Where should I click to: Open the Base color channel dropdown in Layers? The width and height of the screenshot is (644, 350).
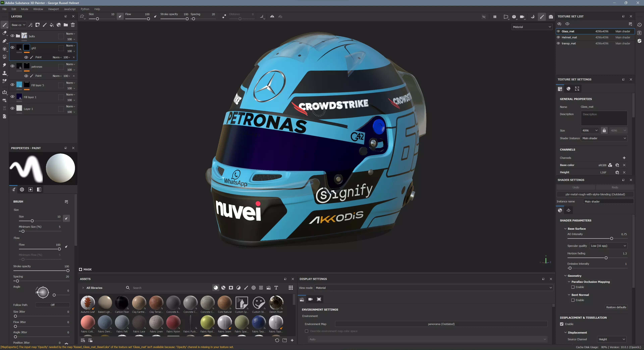(x=18, y=25)
